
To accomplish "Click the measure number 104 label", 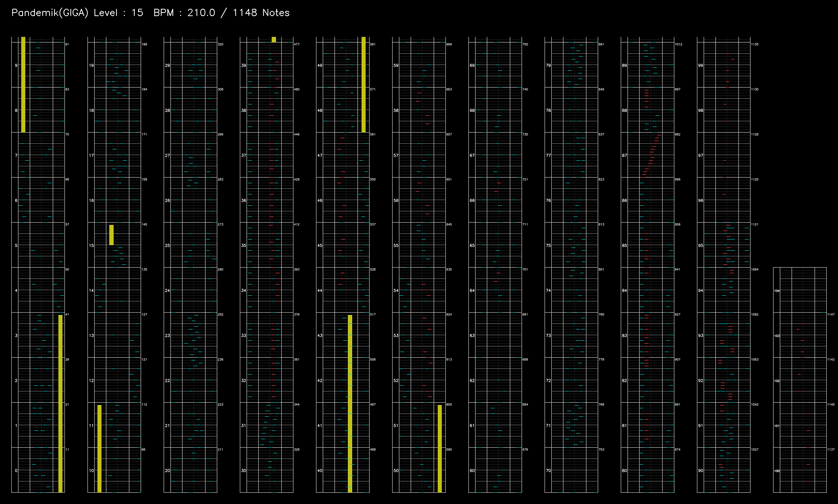I will point(777,291).
